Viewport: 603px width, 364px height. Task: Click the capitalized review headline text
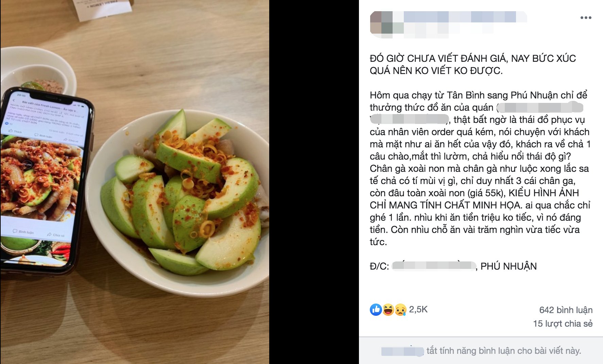(473, 65)
